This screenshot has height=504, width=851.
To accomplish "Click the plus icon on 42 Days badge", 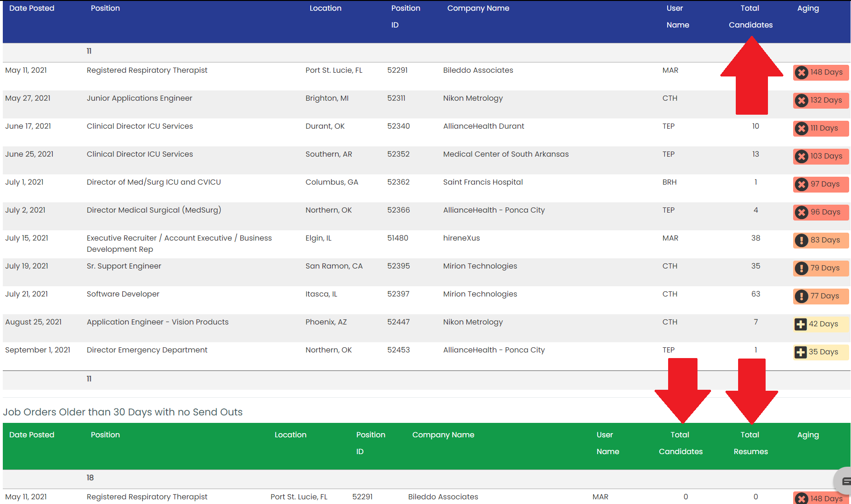I will [x=801, y=324].
